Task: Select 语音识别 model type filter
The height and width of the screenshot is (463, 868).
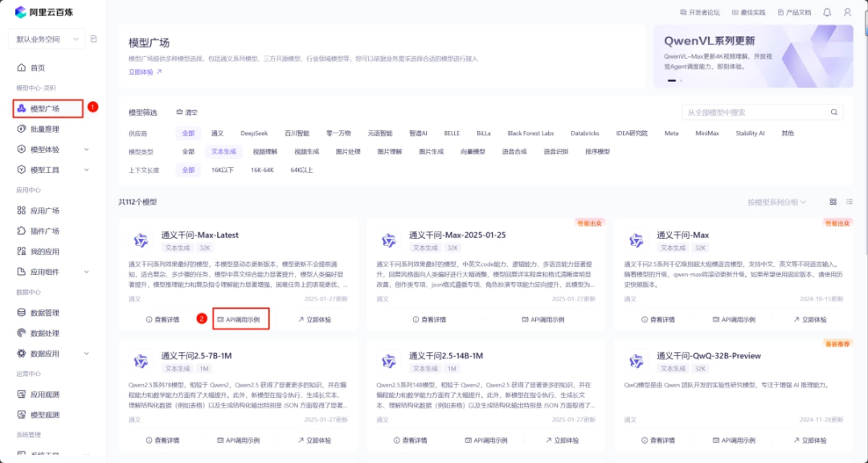Action: (x=556, y=152)
